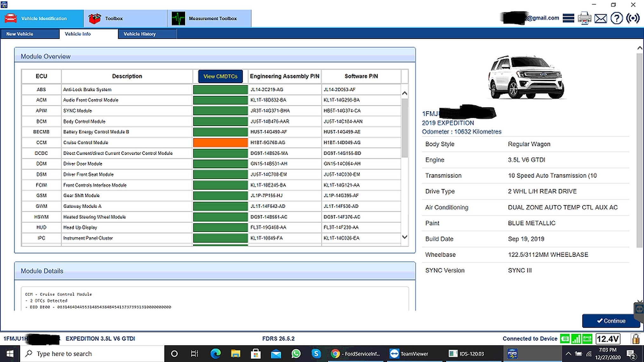Click the page scroll up arrow
Image resolution: width=644 pixels, height=362 pixels.
(640, 48)
